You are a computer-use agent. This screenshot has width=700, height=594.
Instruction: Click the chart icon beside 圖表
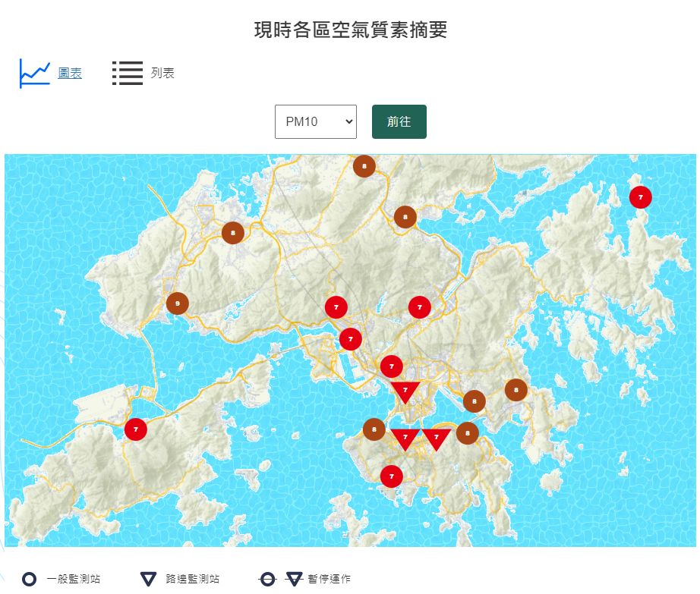pyautogui.click(x=33, y=71)
